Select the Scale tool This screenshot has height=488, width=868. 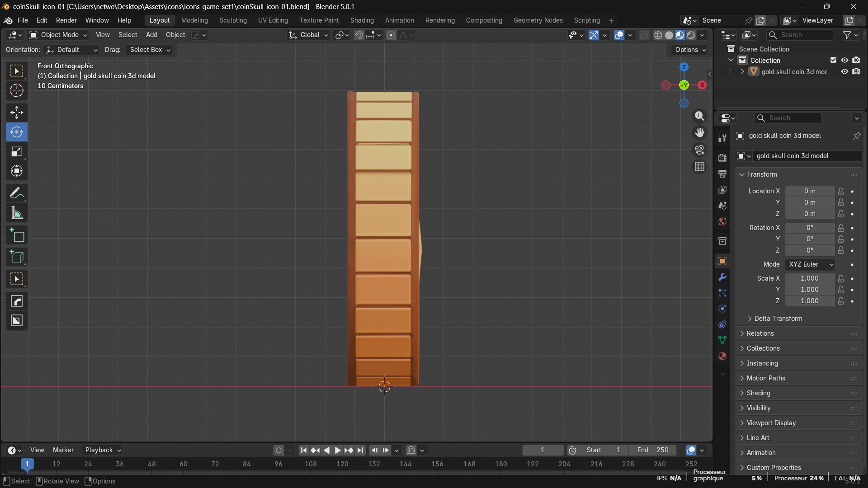pyautogui.click(x=17, y=151)
